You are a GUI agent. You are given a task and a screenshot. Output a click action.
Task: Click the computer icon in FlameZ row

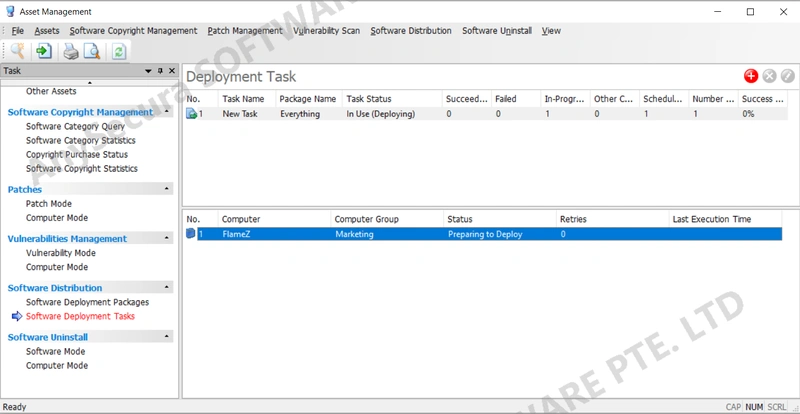coord(191,234)
